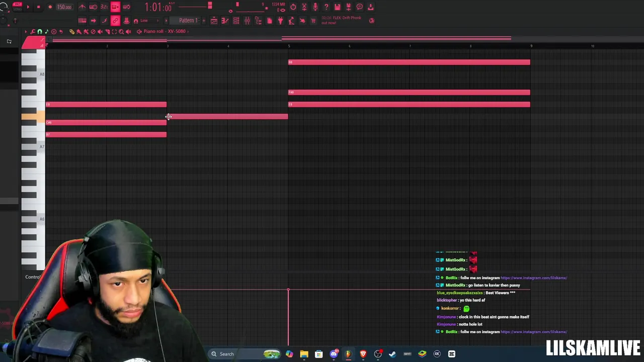The image size is (644, 362).
Task: Click the browser folder icon on left edge
Action: click(x=9, y=41)
